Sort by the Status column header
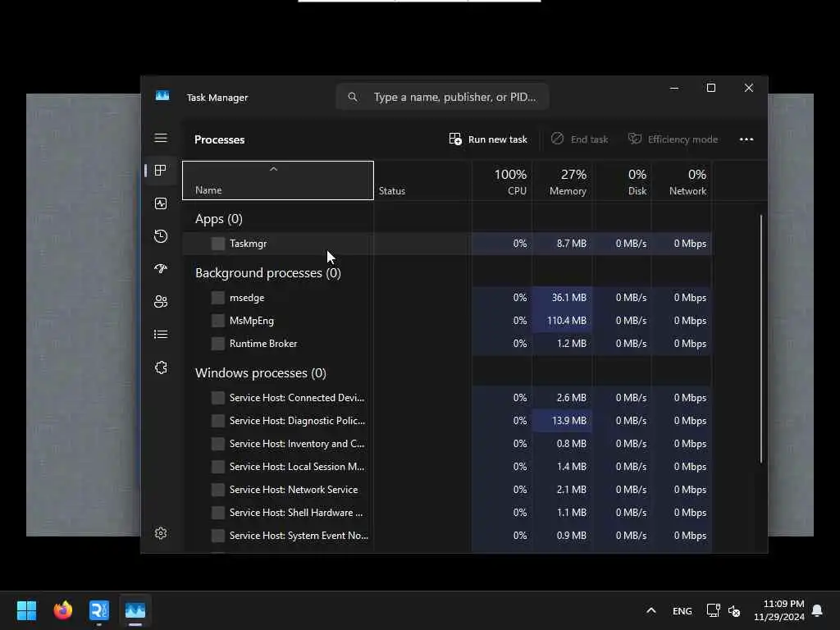 coord(422,180)
